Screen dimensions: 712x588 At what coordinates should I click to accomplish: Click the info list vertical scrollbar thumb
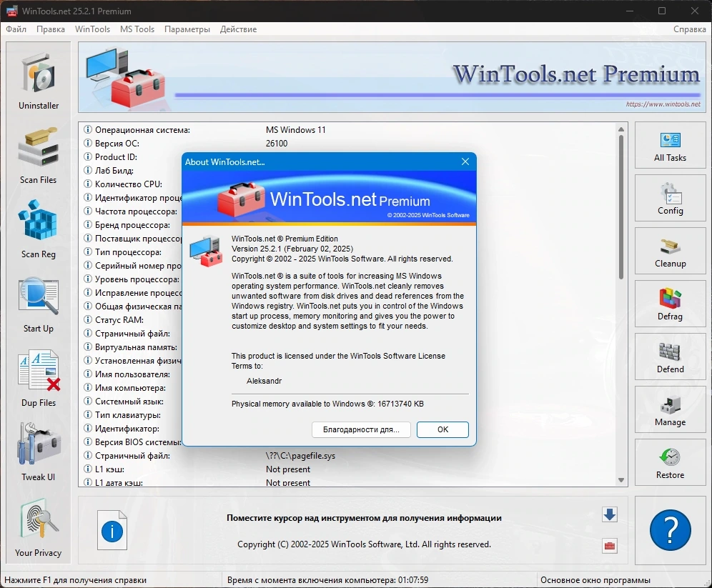(621, 207)
